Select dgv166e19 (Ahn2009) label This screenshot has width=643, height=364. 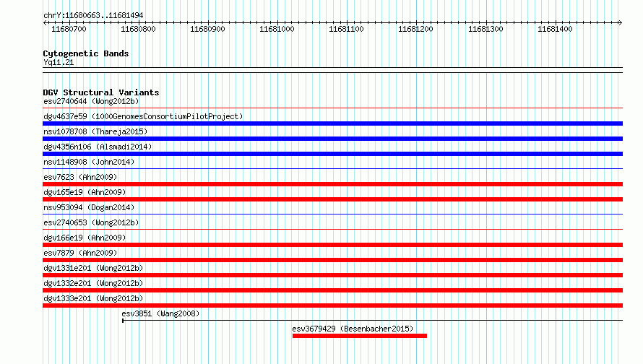[85, 238]
